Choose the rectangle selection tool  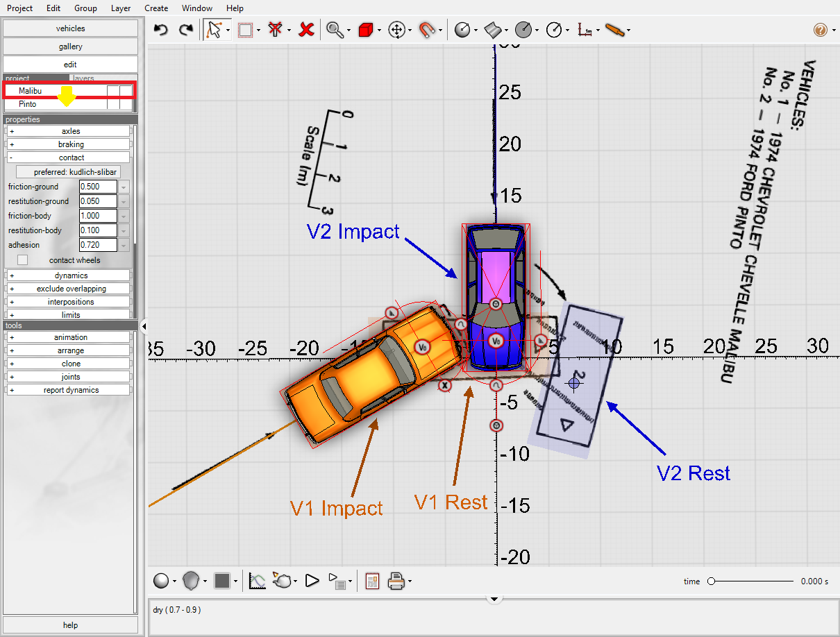[x=245, y=30]
